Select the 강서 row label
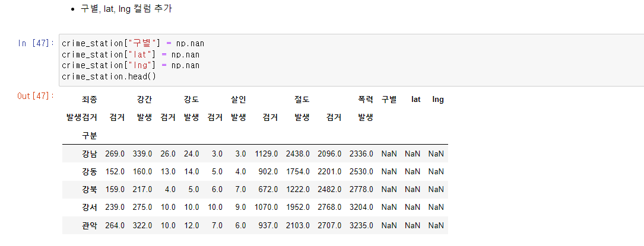Image resolution: width=644 pixels, height=246 pixels. [x=90, y=207]
